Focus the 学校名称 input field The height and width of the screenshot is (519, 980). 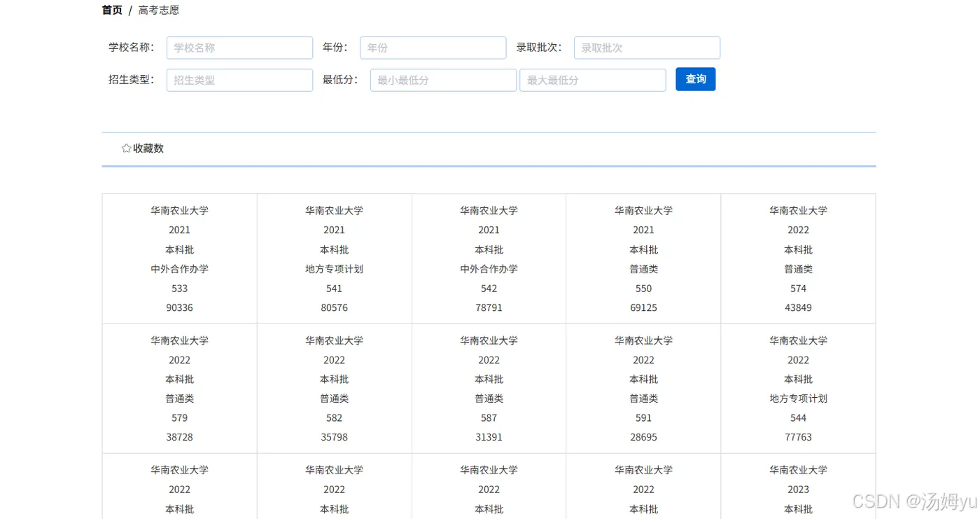pos(239,48)
